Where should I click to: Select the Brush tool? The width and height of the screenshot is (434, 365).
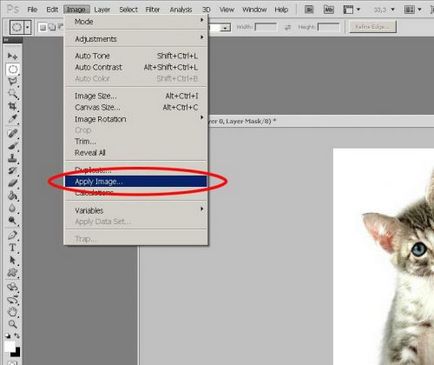[x=13, y=146]
